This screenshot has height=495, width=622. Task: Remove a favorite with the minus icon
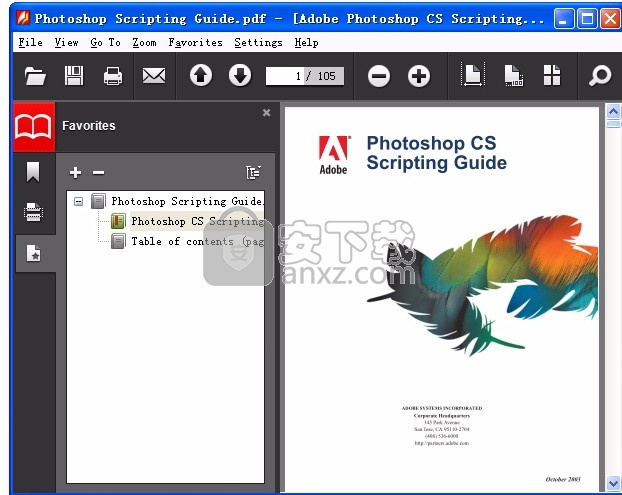tap(98, 173)
